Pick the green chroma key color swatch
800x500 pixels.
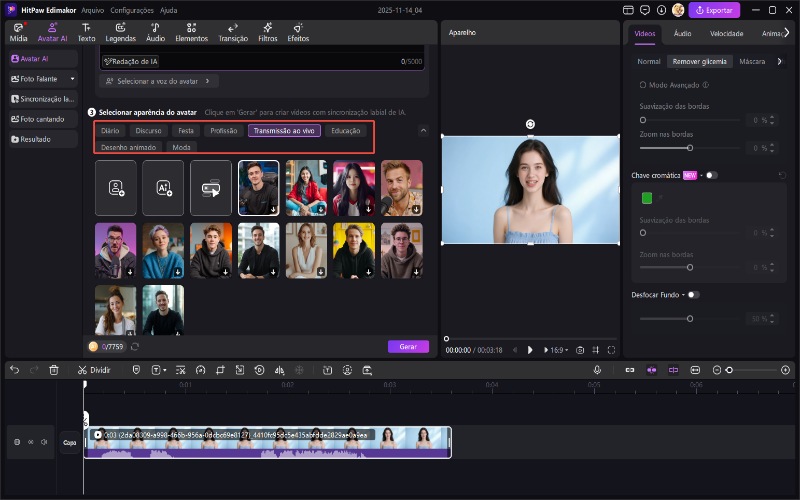pos(647,198)
